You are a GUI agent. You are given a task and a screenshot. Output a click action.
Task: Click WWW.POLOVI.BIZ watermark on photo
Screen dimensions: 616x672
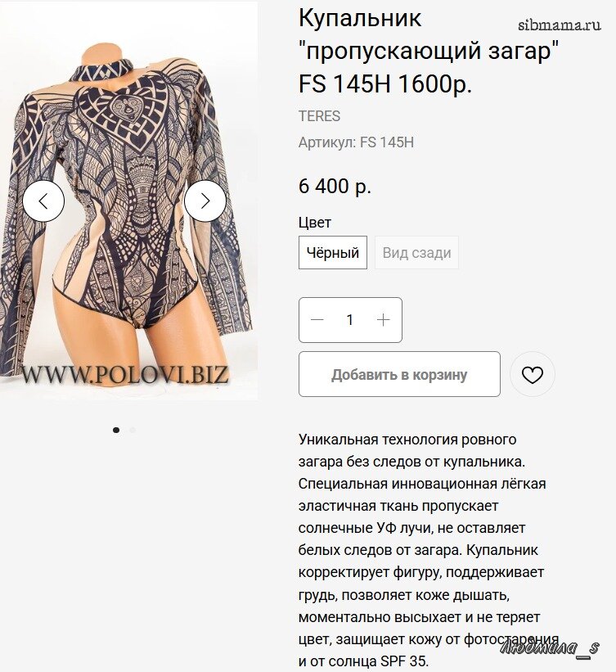tap(124, 374)
